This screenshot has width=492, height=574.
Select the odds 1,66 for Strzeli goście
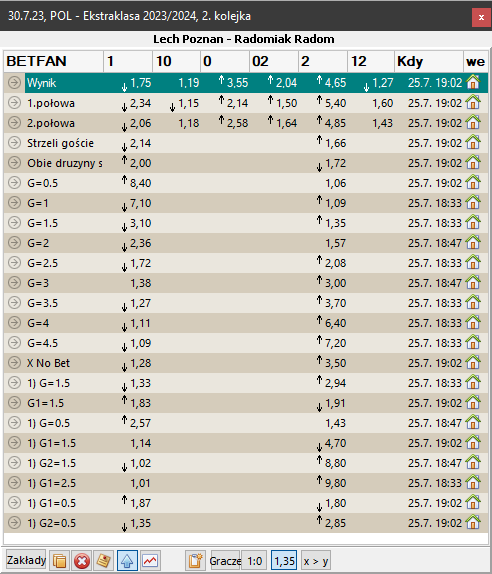[335, 143]
